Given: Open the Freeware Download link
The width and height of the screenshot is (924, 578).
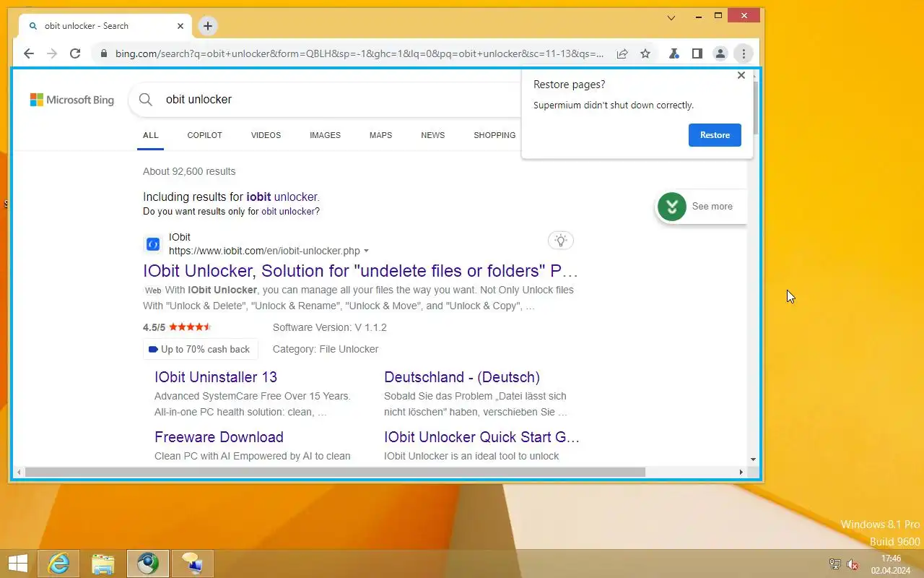Looking at the screenshot, I should pos(219,437).
